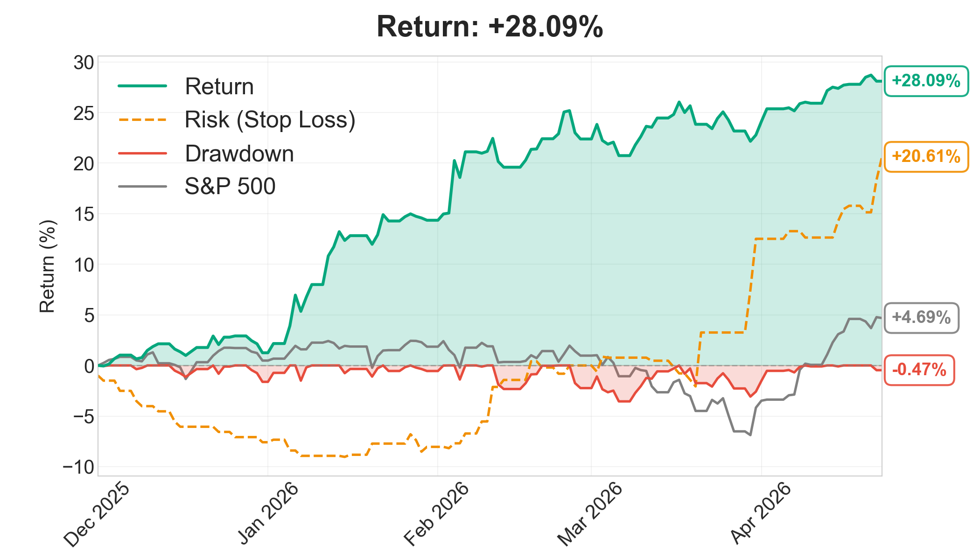Click the 30 tick on y-axis
Image resolution: width=980 pixels, height=560 pixels.
click(84, 63)
